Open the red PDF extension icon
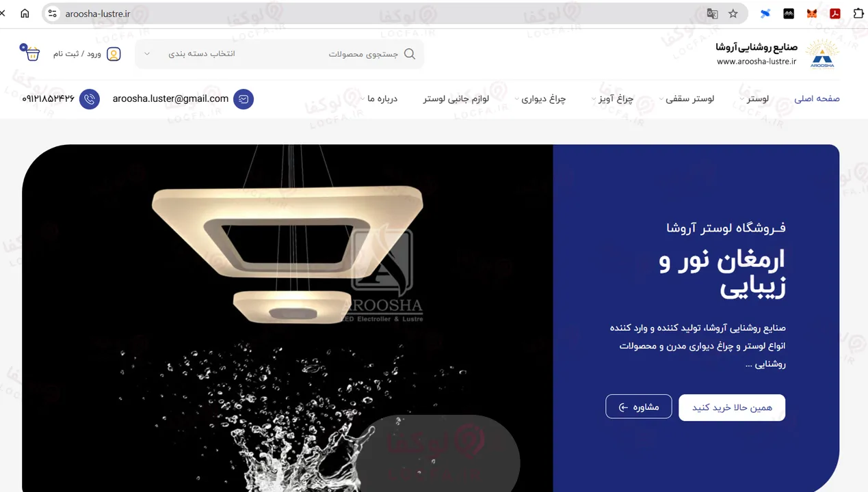This screenshot has height=492, width=868. [835, 14]
